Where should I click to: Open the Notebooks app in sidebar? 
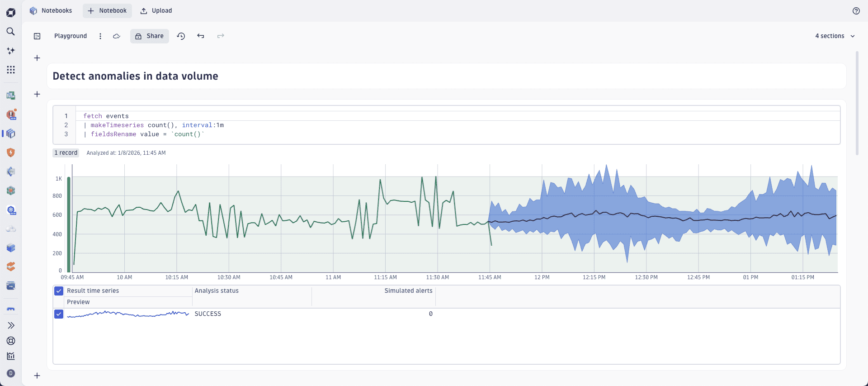pos(11,133)
